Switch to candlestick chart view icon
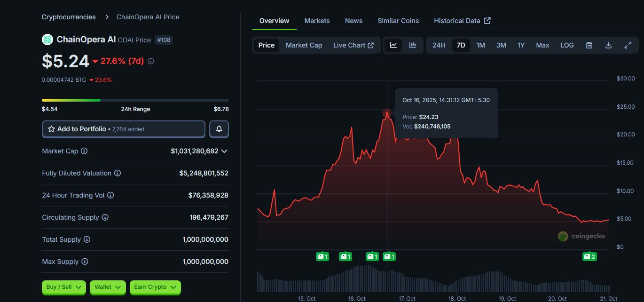The height and width of the screenshot is (302, 644). pos(413,45)
